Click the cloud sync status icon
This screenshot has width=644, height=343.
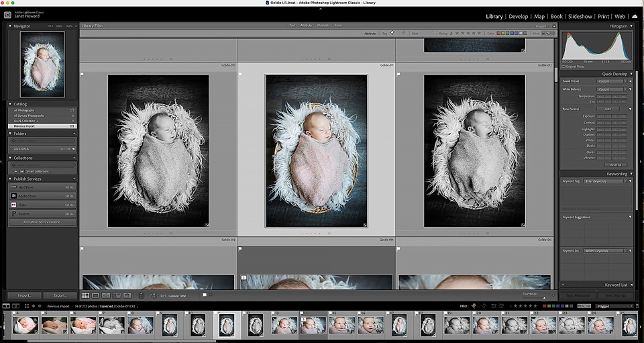point(635,16)
